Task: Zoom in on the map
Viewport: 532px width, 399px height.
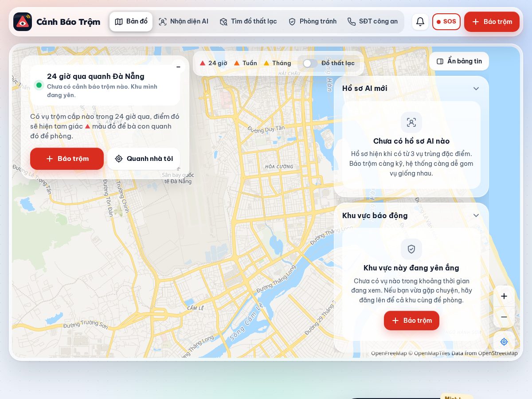Action: [504, 296]
